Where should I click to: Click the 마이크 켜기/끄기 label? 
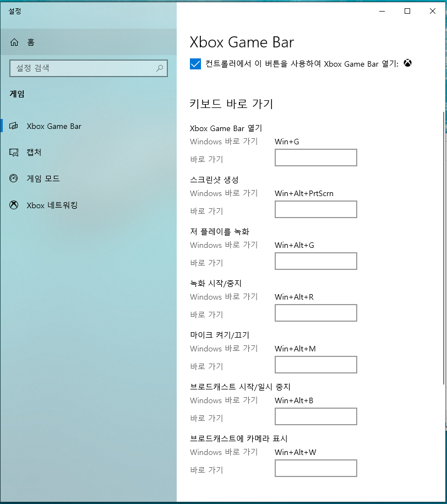(220, 335)
